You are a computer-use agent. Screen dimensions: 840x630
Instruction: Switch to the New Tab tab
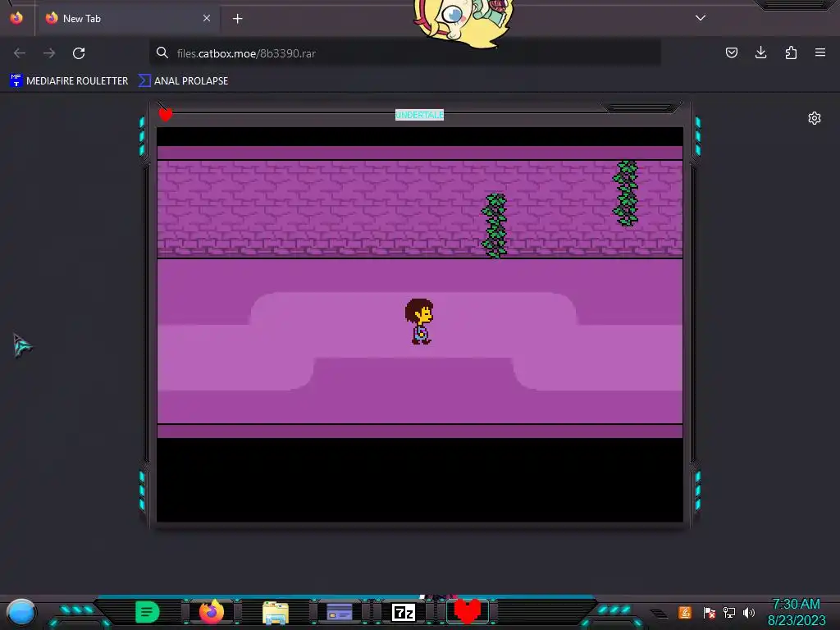tap(129, 18)
